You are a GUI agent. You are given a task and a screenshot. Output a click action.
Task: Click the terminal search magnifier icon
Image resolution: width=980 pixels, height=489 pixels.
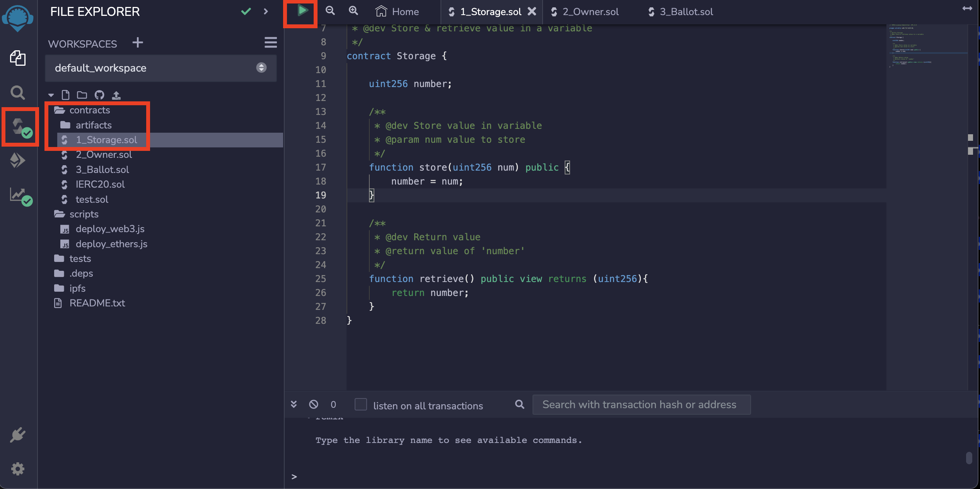tap(520, 405)
